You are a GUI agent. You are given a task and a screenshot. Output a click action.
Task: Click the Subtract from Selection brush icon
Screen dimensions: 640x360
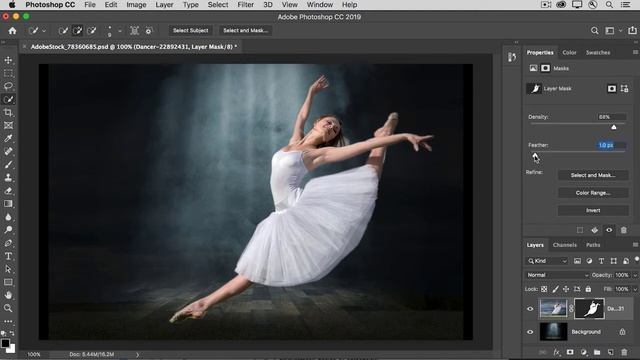coord(92,31)
